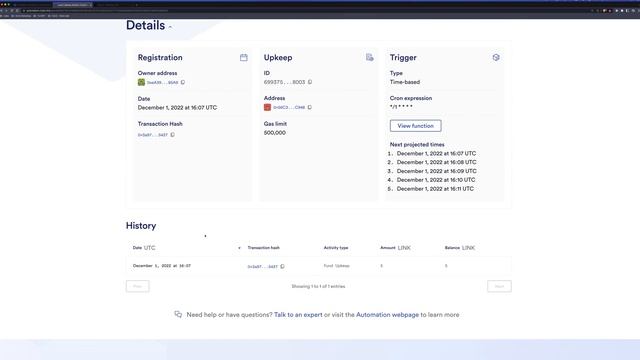Copy the Upkeep ID

point(310,82)
